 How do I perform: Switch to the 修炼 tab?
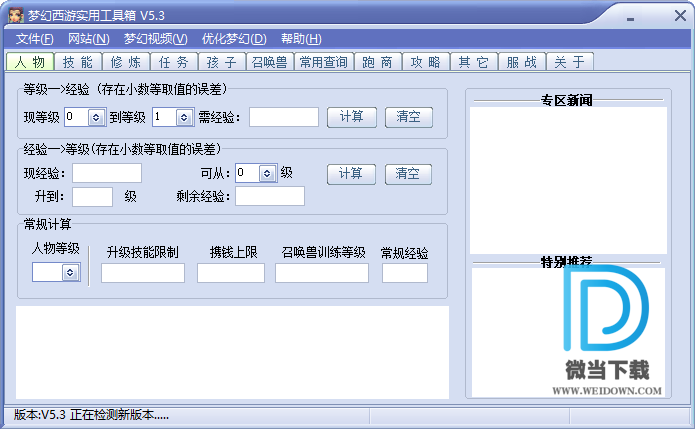click(126, 62)
